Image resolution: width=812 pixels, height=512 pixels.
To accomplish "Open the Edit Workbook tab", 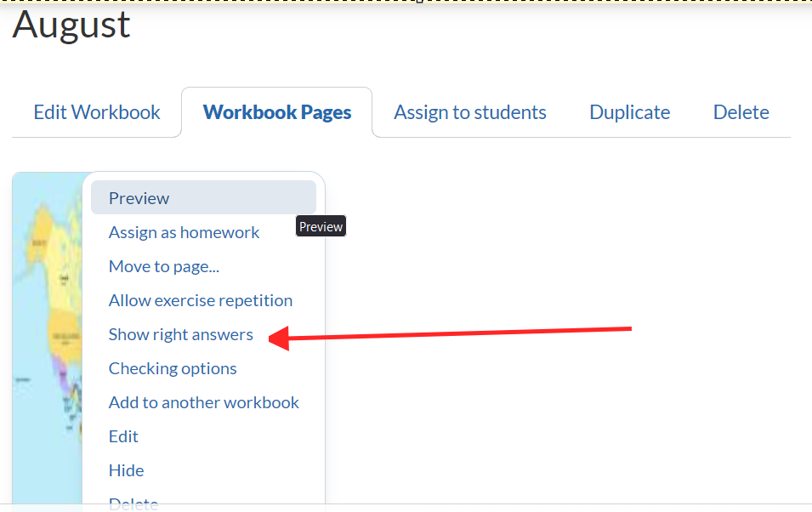I will (97, 112).
